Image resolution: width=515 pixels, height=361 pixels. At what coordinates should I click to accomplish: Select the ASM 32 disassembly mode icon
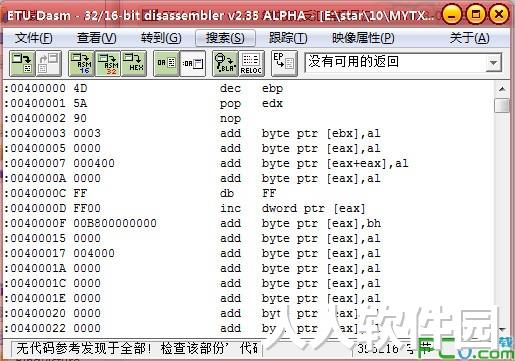[108, 63]
